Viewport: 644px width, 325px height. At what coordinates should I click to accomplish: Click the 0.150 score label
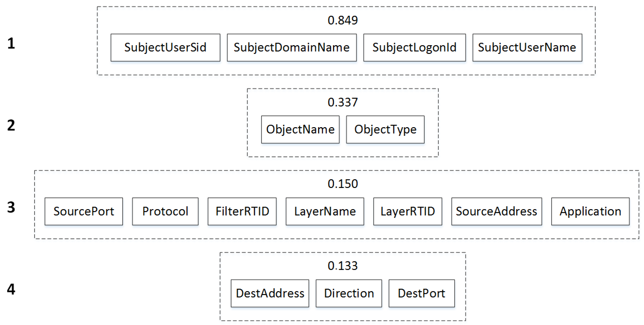pyautogui.click(x=342, y=184)
